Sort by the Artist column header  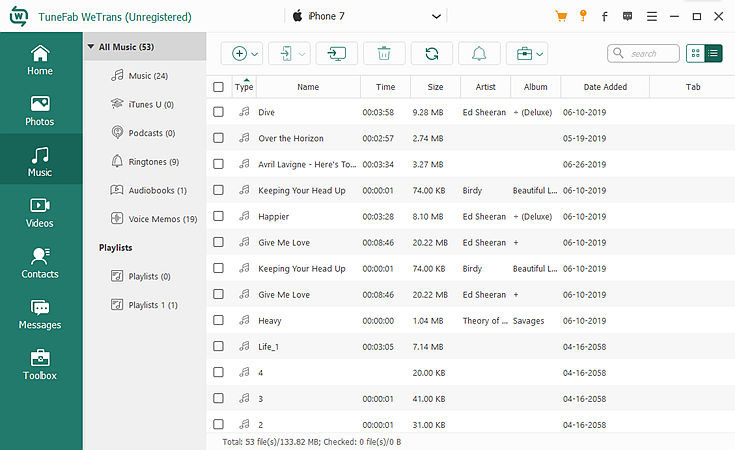pos(486,87)
